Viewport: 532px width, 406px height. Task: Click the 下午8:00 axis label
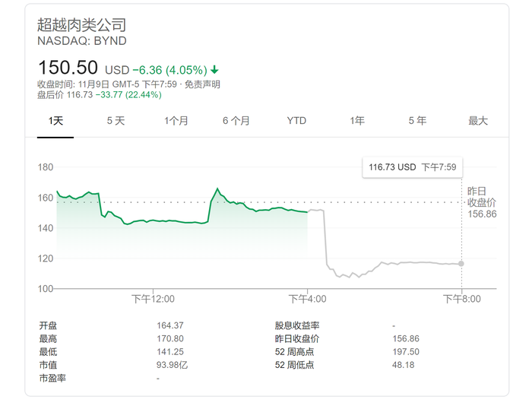click(x=462, y=299)
